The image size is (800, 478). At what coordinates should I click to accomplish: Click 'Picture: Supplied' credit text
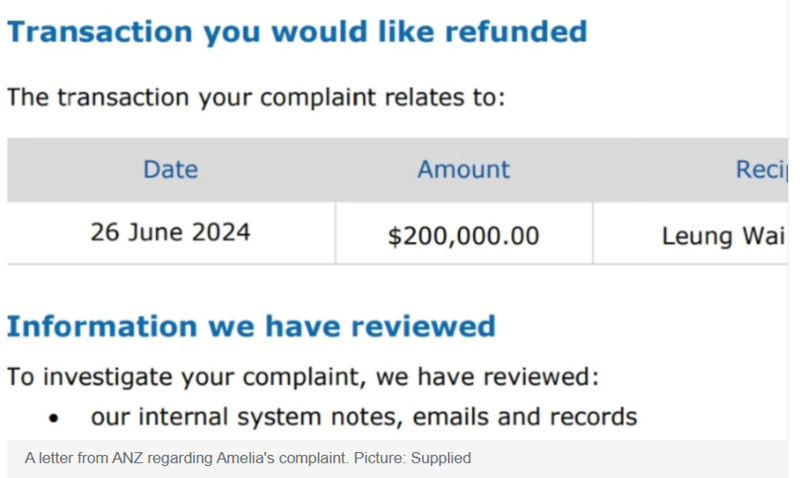click(x=412, y=458)
